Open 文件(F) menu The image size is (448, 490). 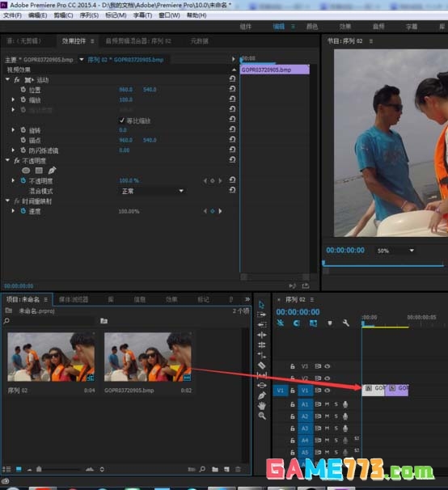12,15
